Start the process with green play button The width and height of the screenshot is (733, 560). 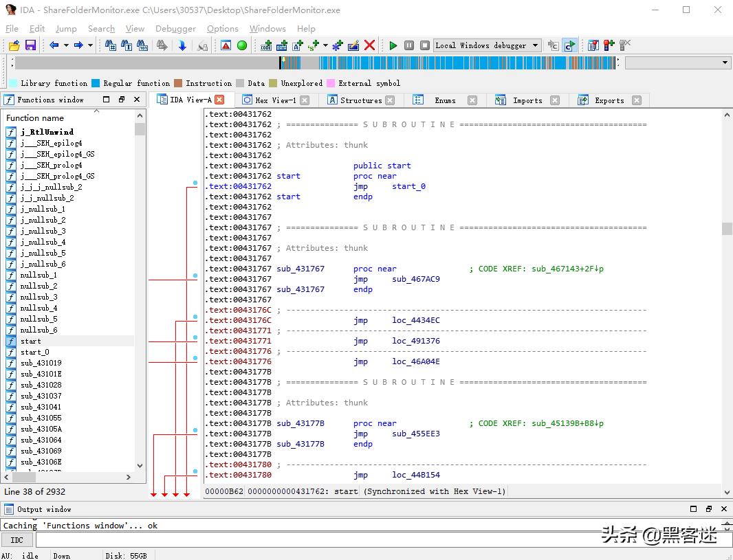(x=393, y=45)
